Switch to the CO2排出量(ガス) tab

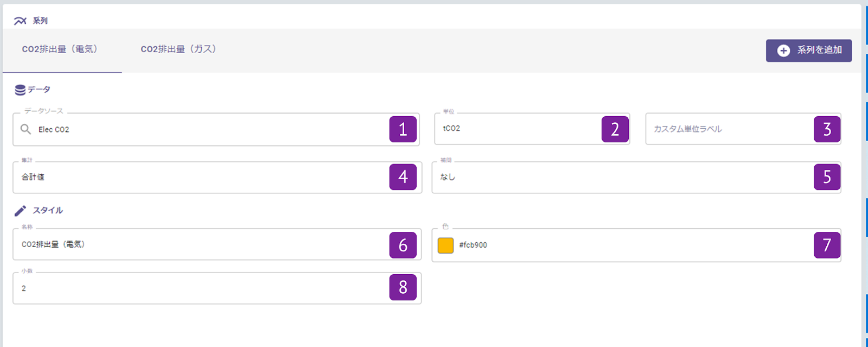coord(178,49)
